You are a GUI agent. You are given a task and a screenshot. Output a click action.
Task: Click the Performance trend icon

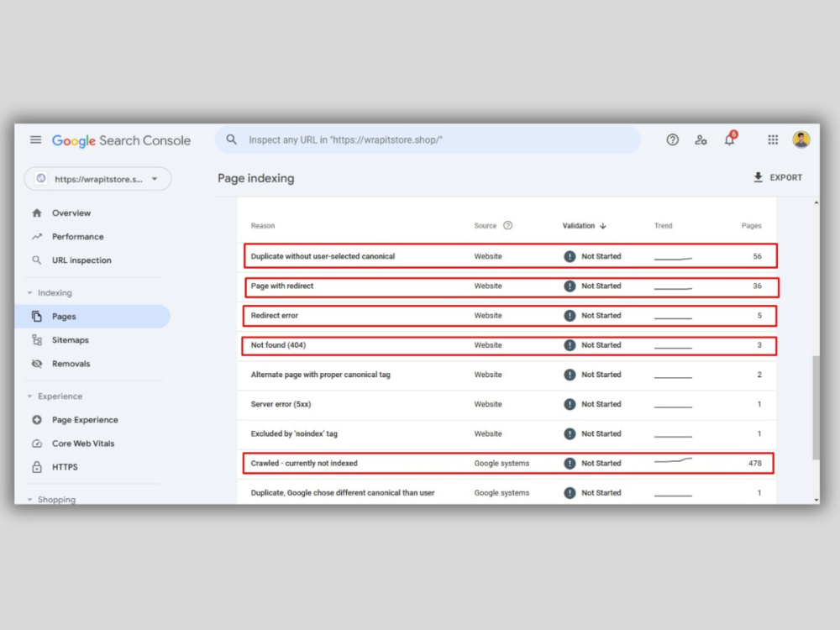(37, 236)
